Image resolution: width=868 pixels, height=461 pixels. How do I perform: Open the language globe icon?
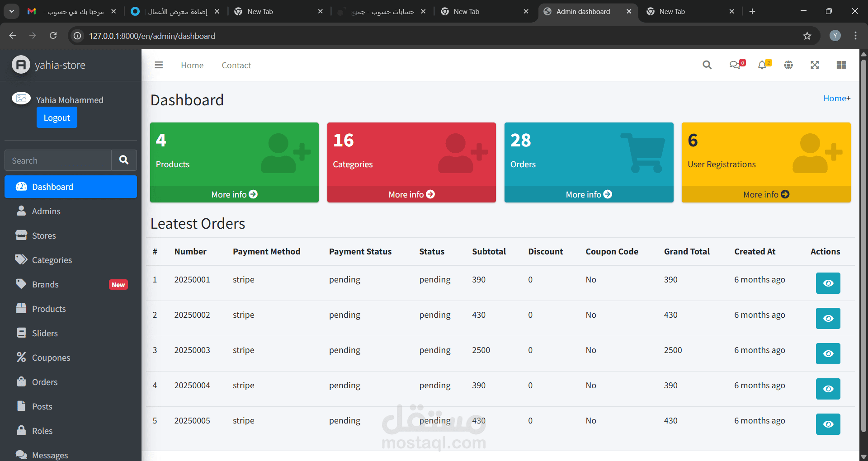(788, 65)
